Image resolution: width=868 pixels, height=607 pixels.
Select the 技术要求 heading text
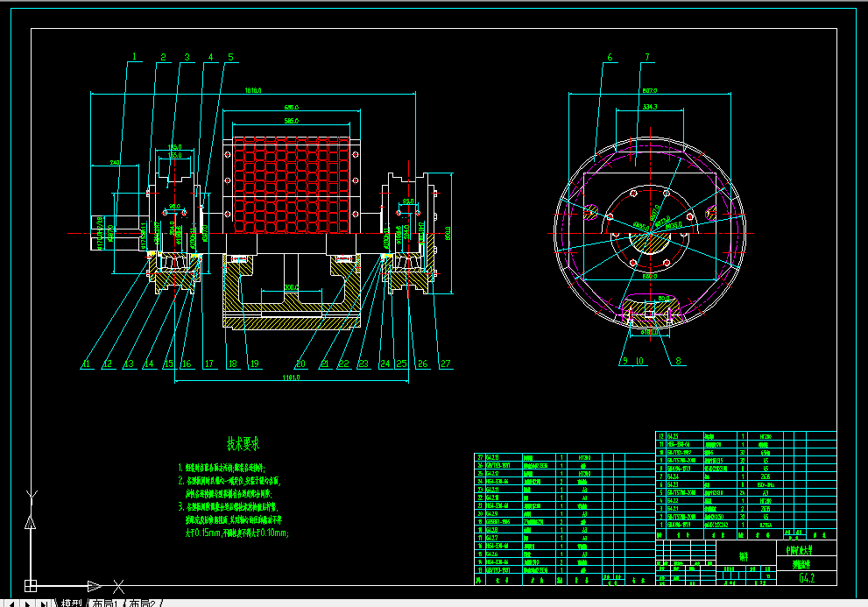[x=243, y=443]
